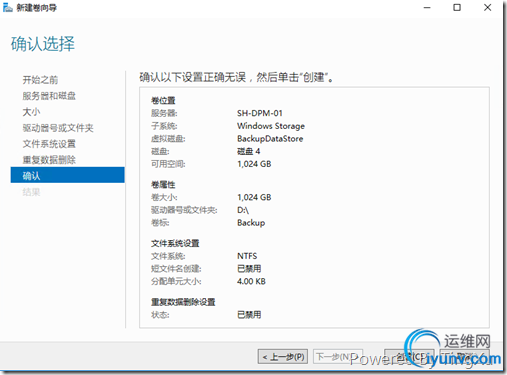507x375 pixels.
Task: Click the 卷位置 section header
Action: point(163,101)
